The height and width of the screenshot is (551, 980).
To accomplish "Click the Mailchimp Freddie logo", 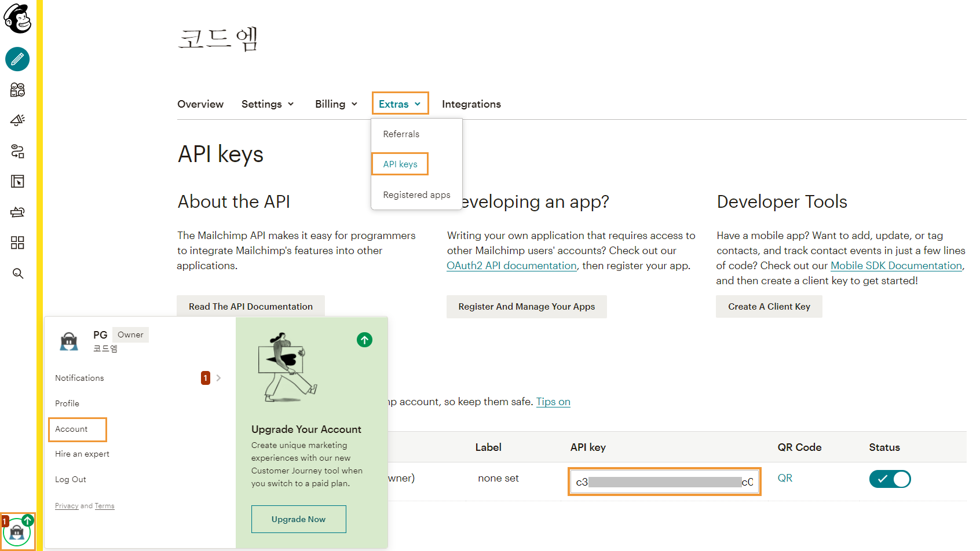I will [17, 18].
